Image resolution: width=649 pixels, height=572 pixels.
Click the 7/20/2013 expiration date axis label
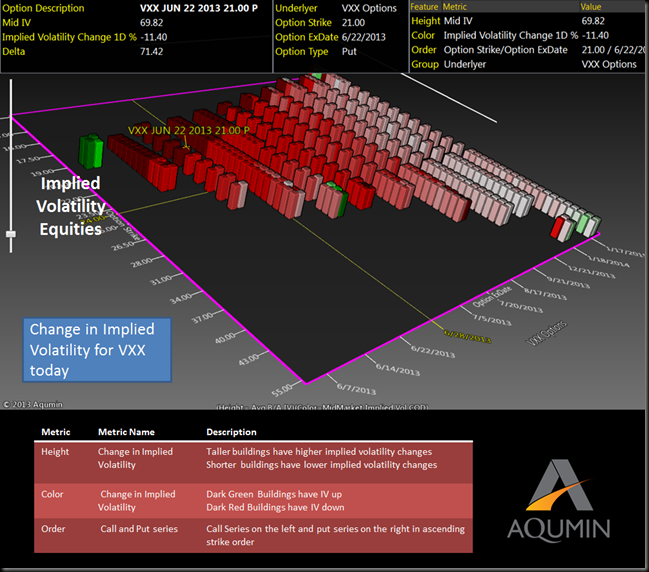[521, 307]
